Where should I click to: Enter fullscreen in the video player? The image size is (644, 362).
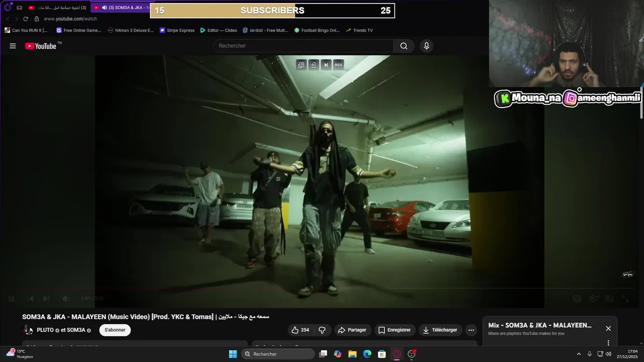pyautogui.click(x=625, y=299)
